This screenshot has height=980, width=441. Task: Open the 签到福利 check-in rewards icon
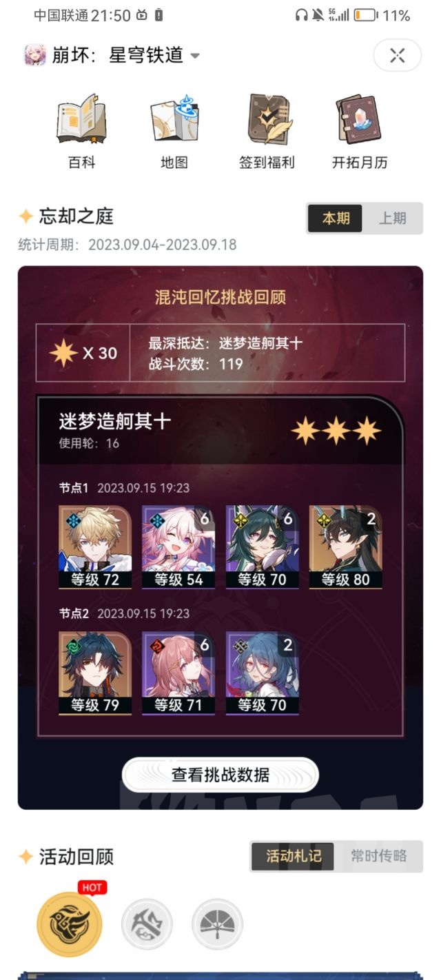point(267,120)
